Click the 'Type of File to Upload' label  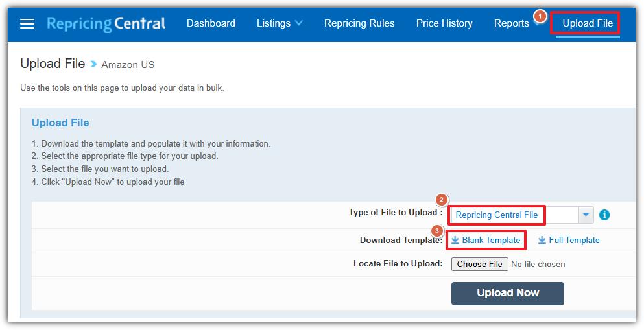396,213
